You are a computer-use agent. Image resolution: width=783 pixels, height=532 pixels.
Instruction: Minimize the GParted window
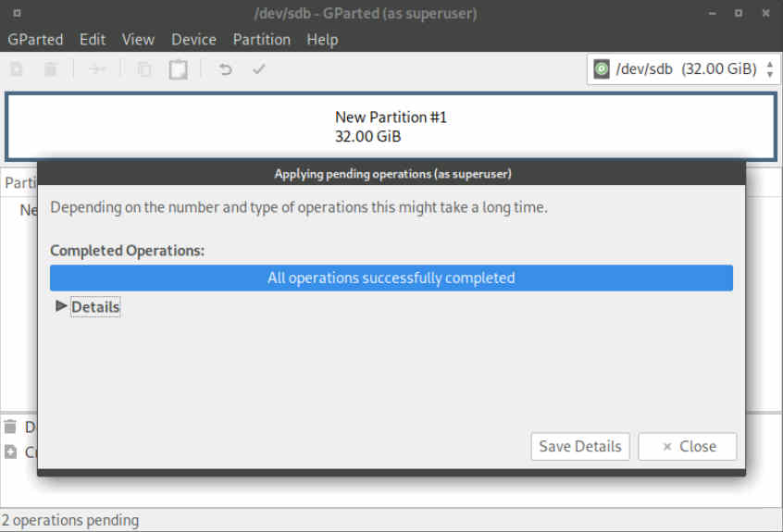[712, 14]
